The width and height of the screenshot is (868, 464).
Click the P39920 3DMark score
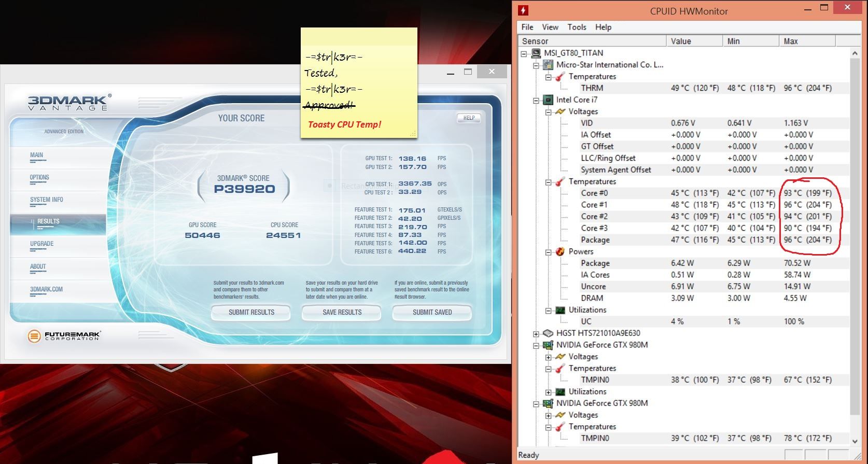pyautogui.click(x=244, y=189)
